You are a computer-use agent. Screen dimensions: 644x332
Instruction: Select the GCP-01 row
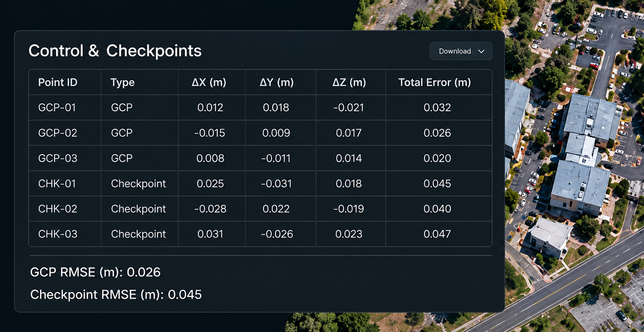click(260, 107)
